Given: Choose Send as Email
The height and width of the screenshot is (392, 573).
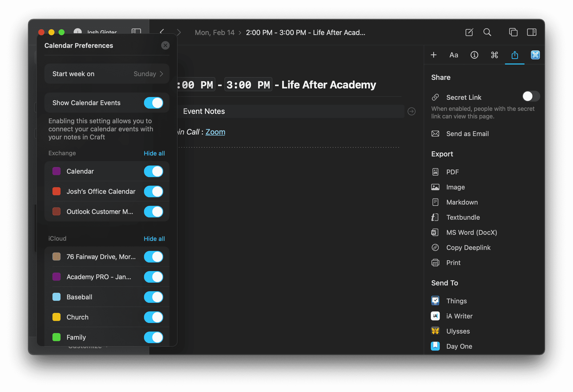Looking at the screenshot, I should pyautogui.click(x=467, y=134).
